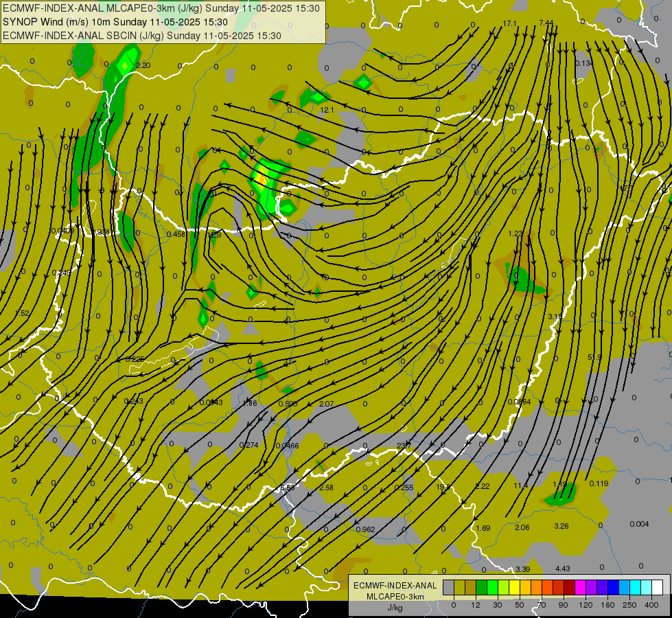The image size is (672, 618).
Task: Click the 1.86 value on the map
Action: [250, 402]
